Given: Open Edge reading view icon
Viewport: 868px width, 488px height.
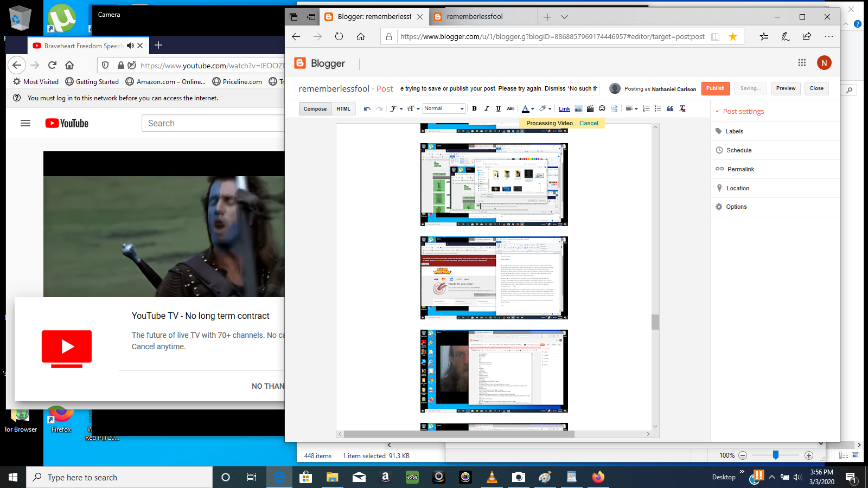Looking at the screenshot, I should 716,36.
